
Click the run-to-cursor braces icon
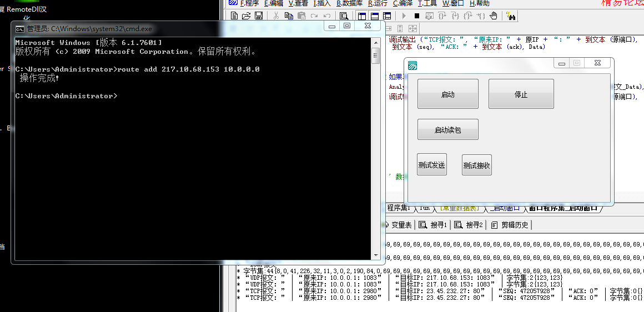[481, 16]
